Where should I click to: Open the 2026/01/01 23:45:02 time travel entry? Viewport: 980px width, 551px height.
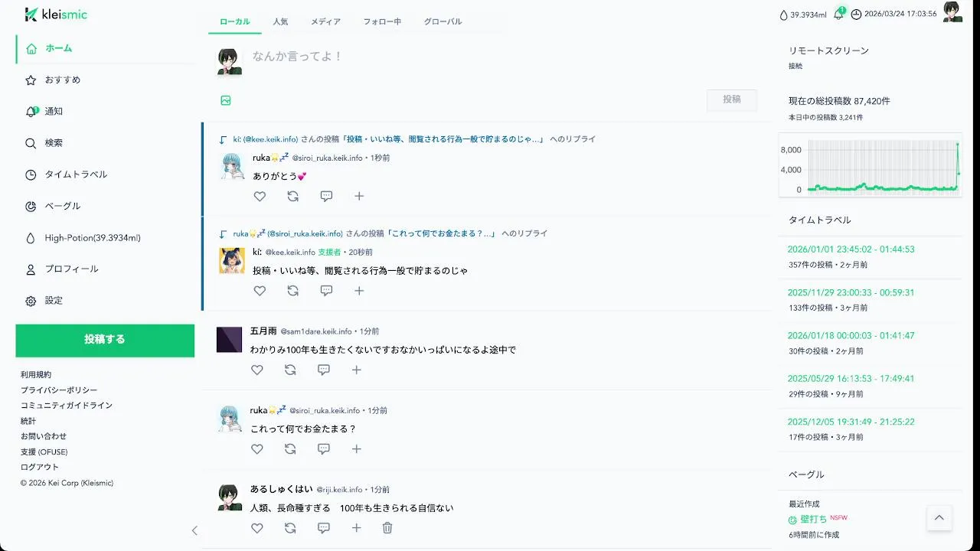[x=851, y=249]
